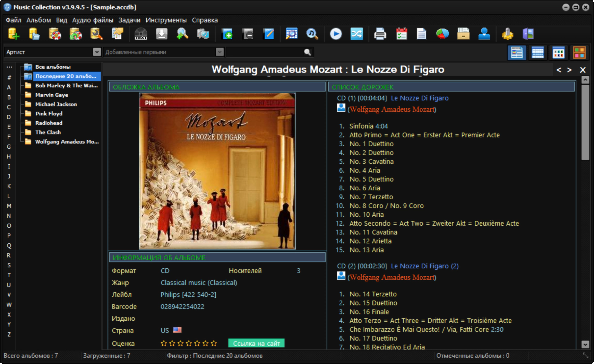
Task: Expand the alphabet index ellipsis at top
Action: coord(9,67)
